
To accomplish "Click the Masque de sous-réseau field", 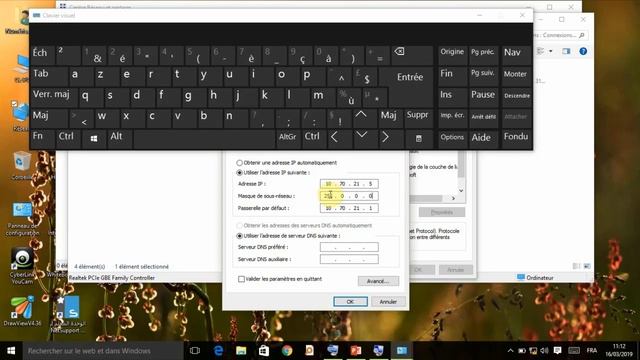I will click(x=349, y=196).
